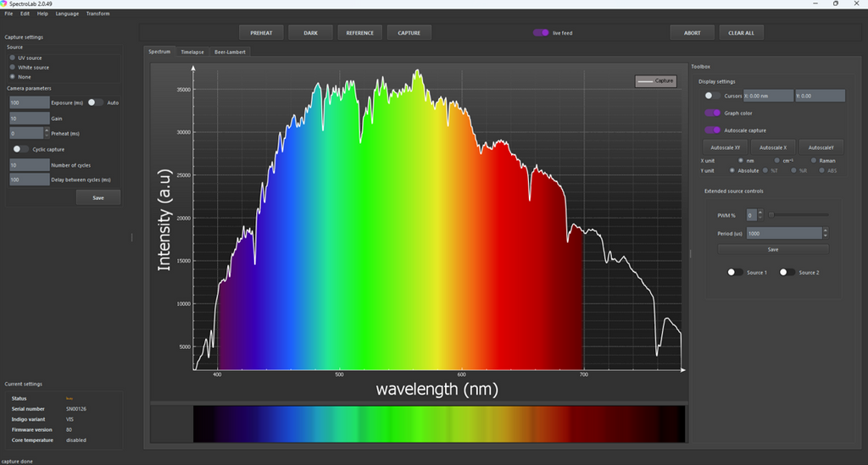This screenshot has width=868, height=465.
Task: Click the REFERENCE button
Action: pyautogui.click(x=359, y=33)
